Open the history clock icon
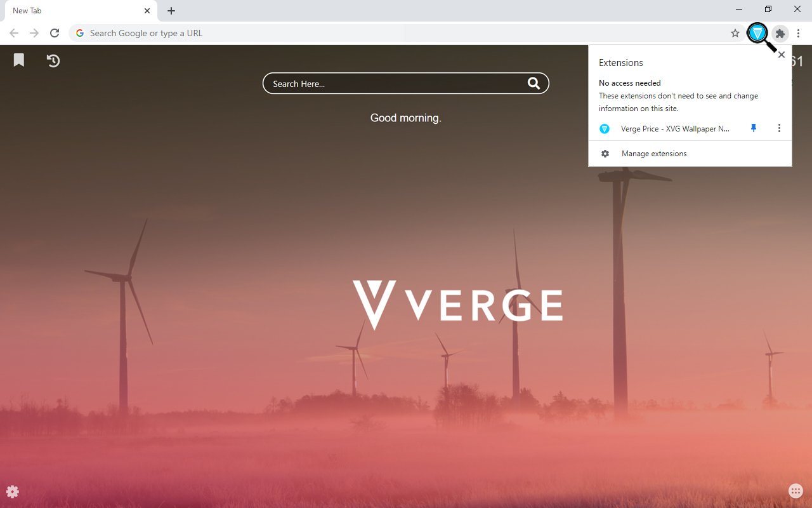This screenshot has width=812, height=508. pyautogui.click(x=53, y=60)
